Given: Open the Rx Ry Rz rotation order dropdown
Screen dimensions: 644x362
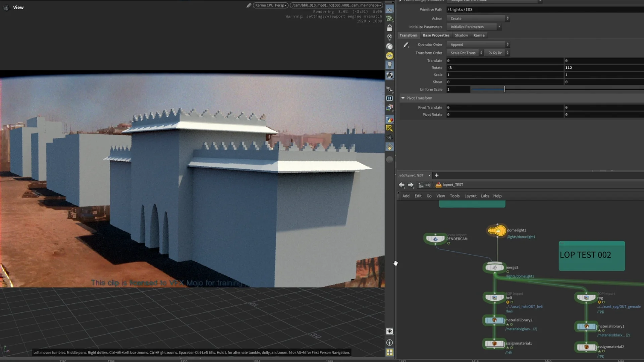Looking at the screenshot, I should (x=498, y=53).
